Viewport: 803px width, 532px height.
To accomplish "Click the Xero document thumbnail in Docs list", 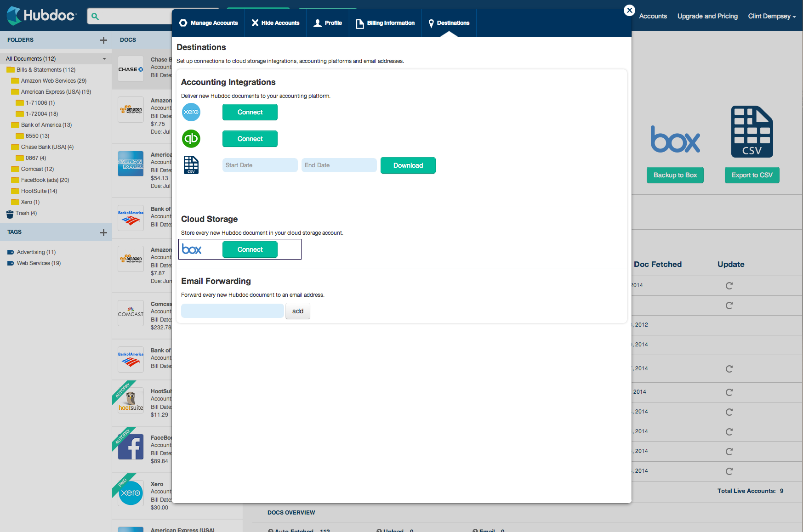I will pyautogui.click(x=131, y=493).
